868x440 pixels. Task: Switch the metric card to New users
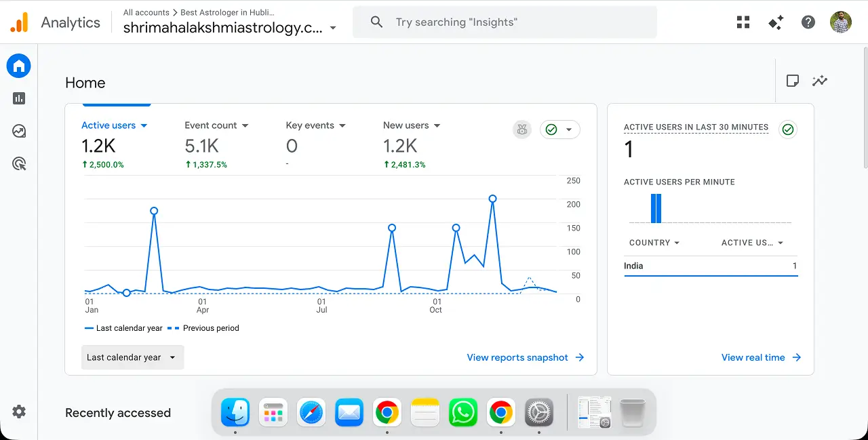pyautogui.click(x=411, y=125)
